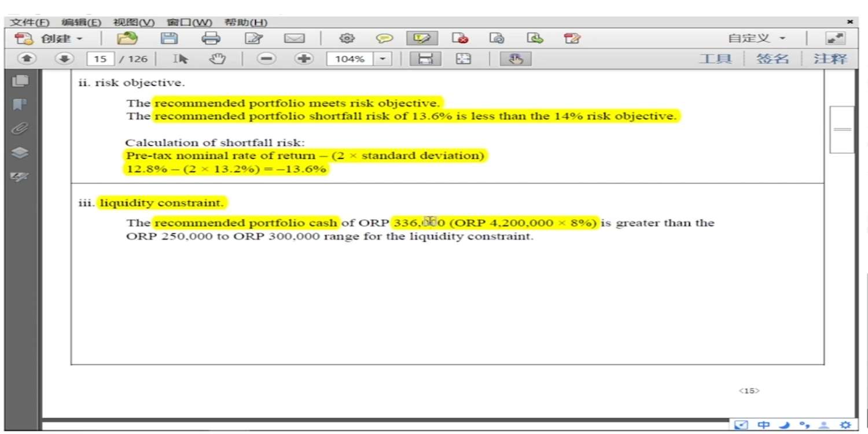Toggle the IME moon half-width icon
The image size is (868, 434).
click(784, 425)
